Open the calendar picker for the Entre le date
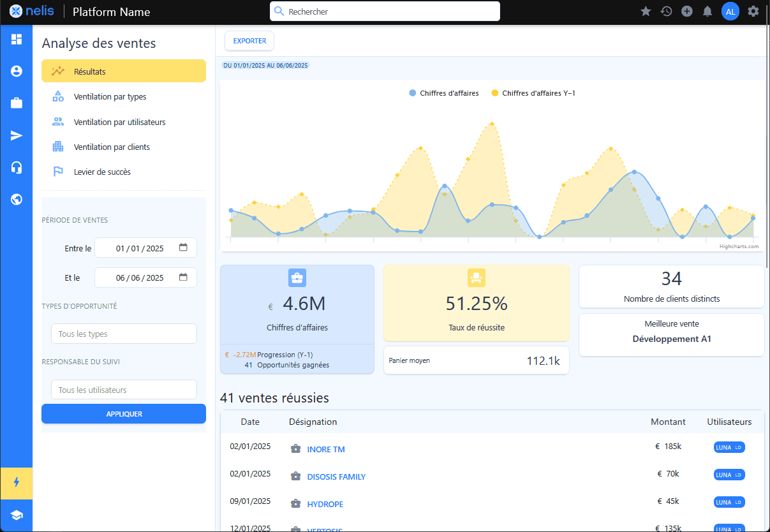This screenshot has width=770, height=532. pyautogui.click(x=183, y=248)
